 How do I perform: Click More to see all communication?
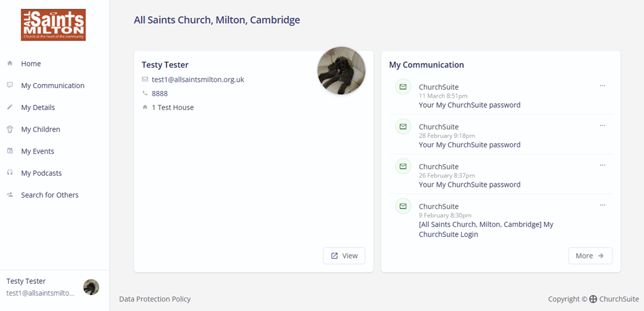pyautogui.click(x=590, y=256)
